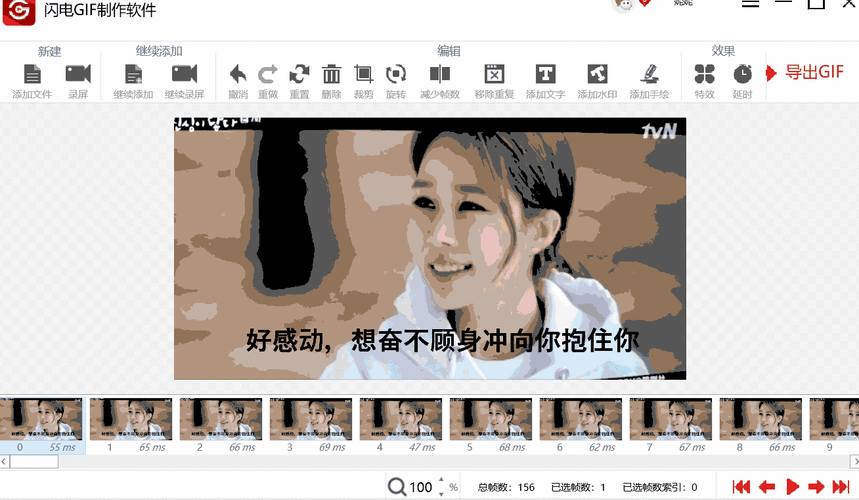Select the 裁剪 crop tool
The image size is (859, 500).
click(363, 74)
